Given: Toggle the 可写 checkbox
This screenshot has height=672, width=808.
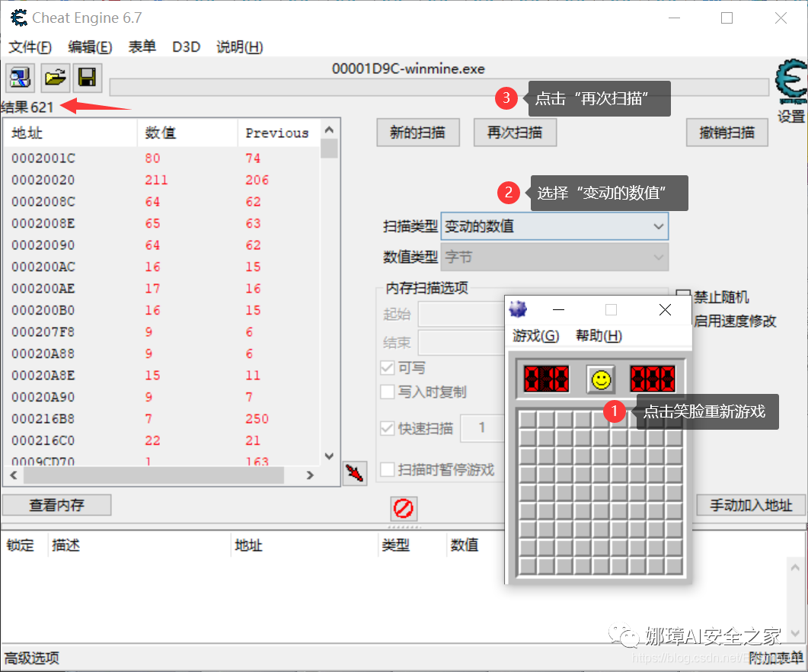Looking at the screenshot, I should click(388, 368).
